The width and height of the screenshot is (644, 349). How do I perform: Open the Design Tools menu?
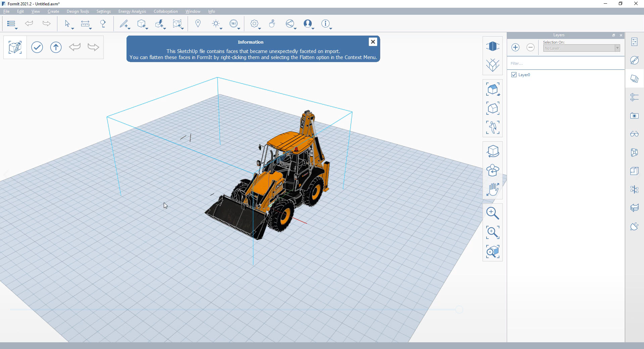coord(78,11)
